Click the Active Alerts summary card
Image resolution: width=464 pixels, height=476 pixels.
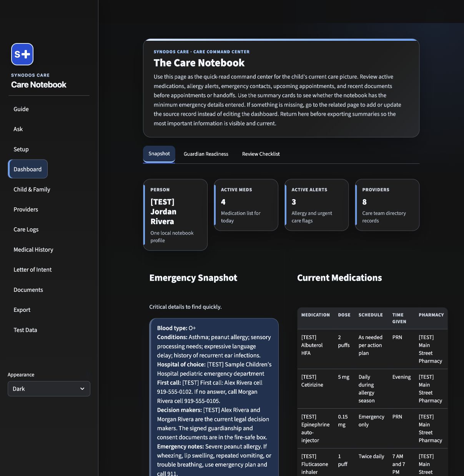(317, 205)
